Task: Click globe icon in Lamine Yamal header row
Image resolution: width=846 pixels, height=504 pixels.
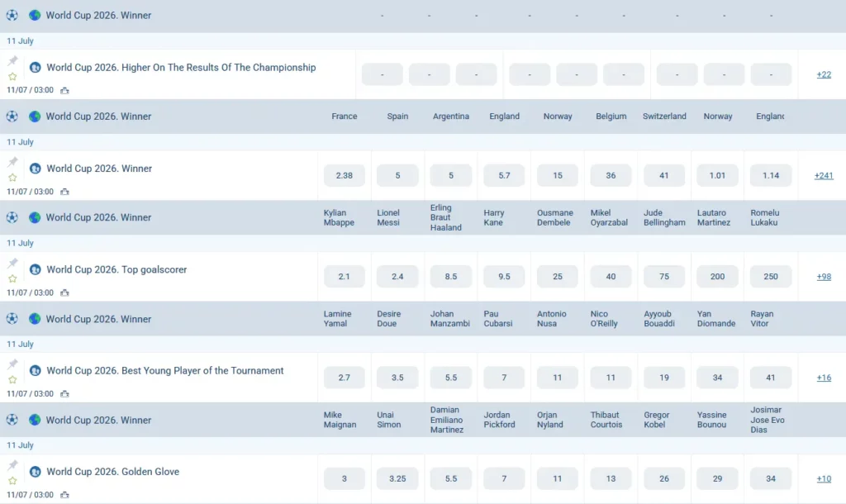Action: [35, 319]
